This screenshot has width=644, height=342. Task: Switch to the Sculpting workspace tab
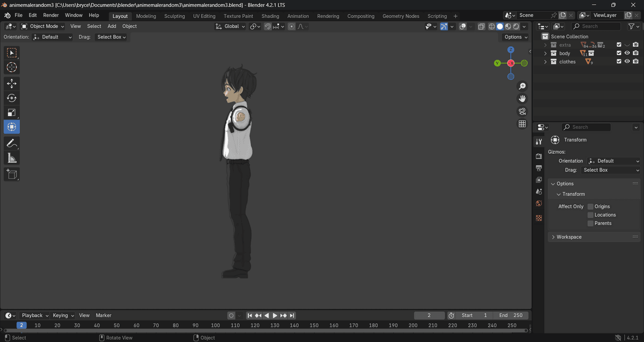point(174,16)
